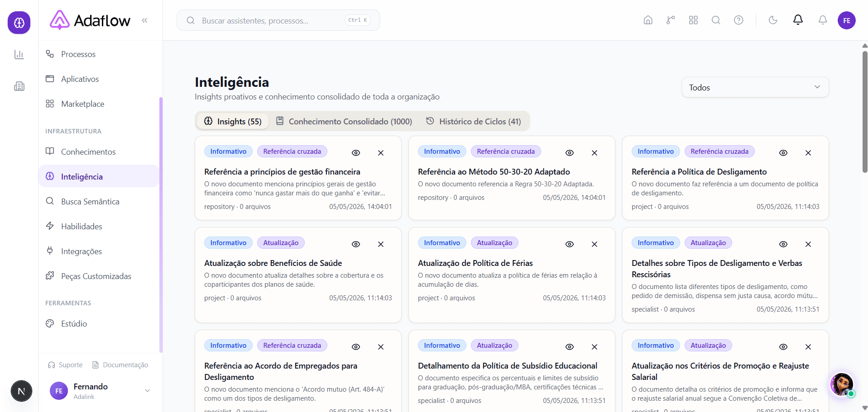Viewport: 868px width, 412px height.
Task: Click the scrollbar down arrow
Action: click(865, 408)
